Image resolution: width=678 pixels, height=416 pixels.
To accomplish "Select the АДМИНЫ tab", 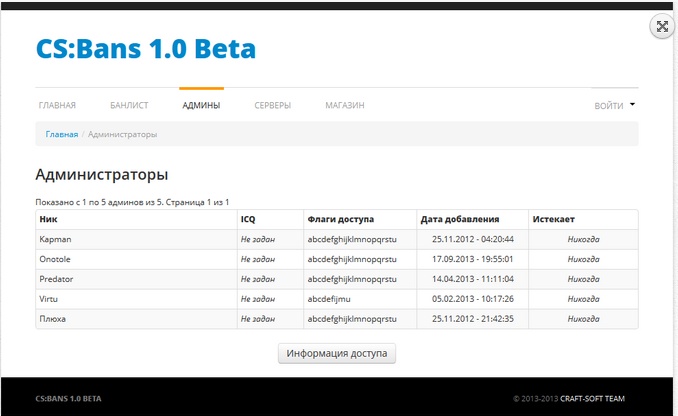I will [201, 105].
